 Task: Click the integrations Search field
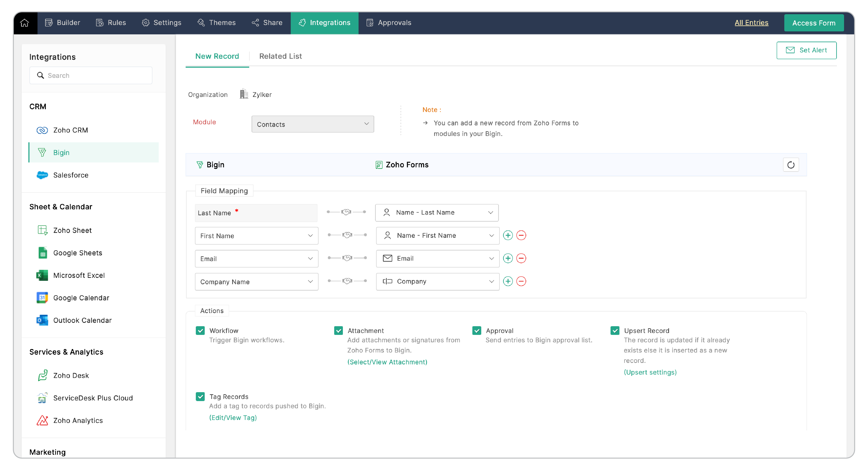coord(91,76)
